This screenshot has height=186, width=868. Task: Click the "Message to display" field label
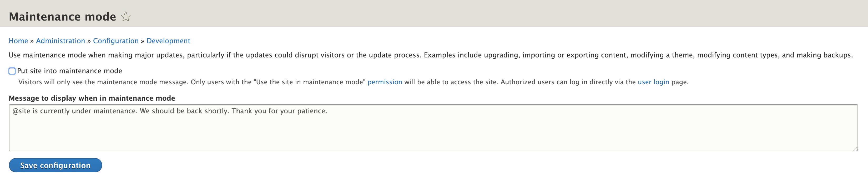click(x=92, y=98)
